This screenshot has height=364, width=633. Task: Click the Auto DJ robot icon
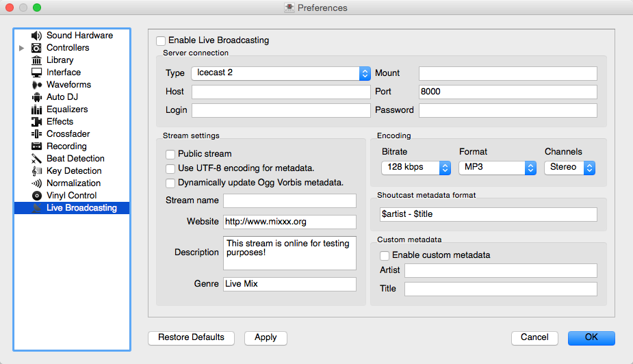(x=37, y=97)
